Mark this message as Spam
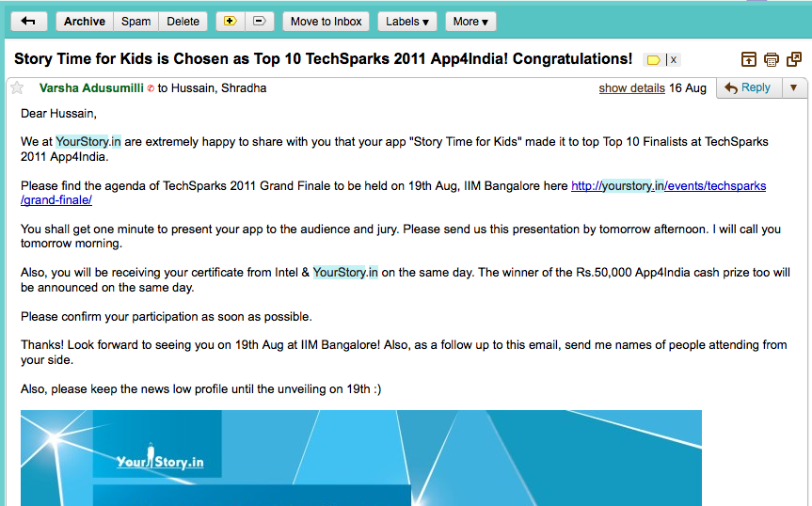 click(135, 22)
